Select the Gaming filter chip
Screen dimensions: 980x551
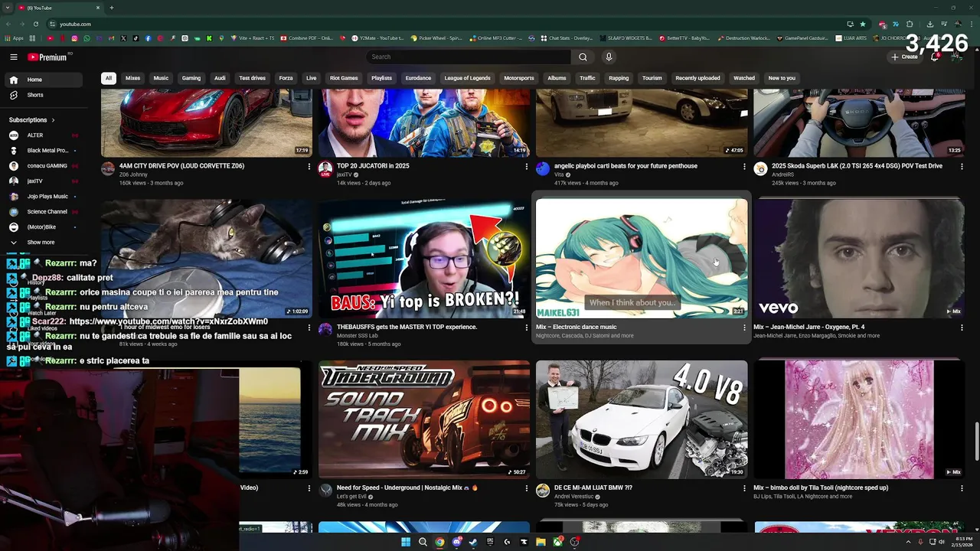pos(191,78)
